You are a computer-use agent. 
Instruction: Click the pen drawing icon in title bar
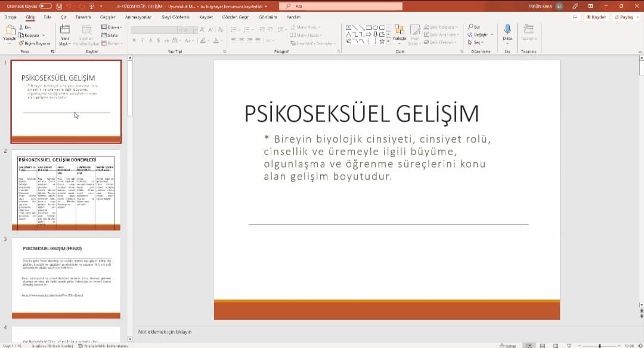[575, 6]
